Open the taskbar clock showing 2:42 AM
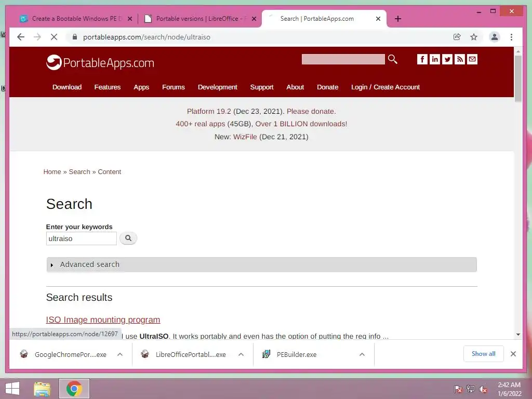This screenshot has height=399, width=532. click(509, 389)
